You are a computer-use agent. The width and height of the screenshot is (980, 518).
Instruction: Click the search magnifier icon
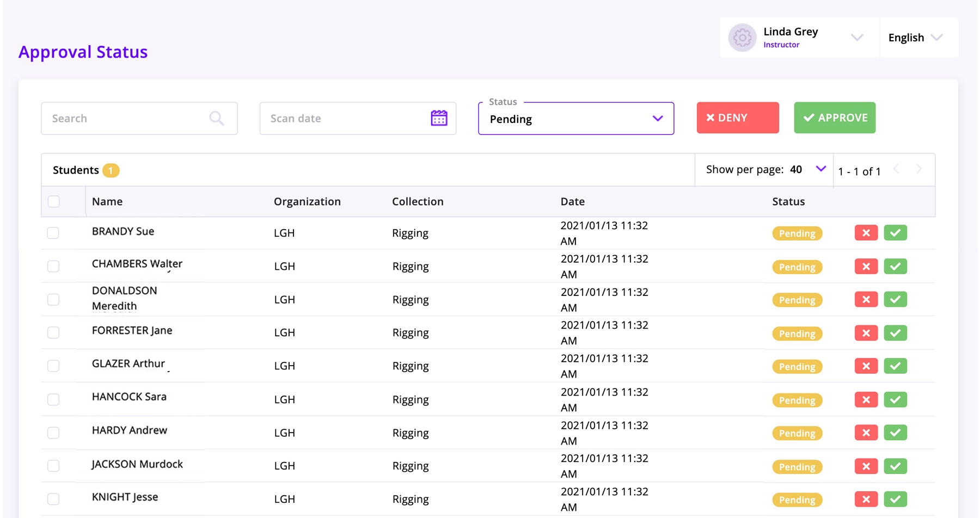217,118
